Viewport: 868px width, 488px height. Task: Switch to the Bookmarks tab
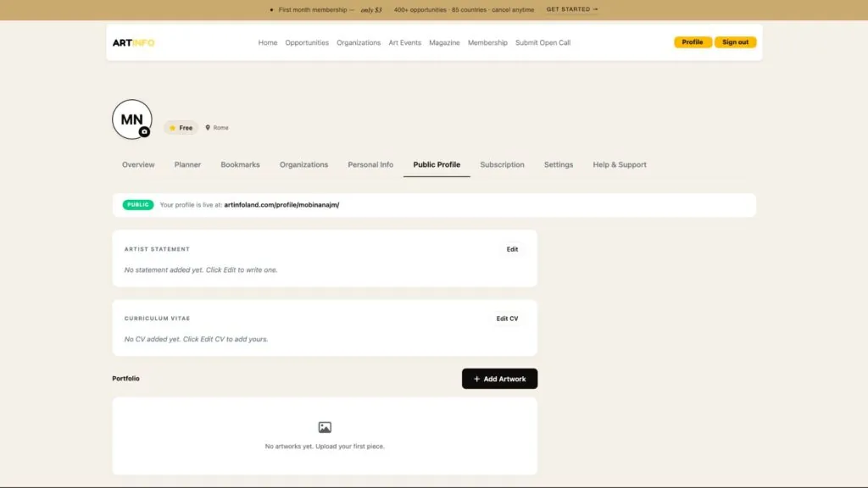tap(240, 165)
